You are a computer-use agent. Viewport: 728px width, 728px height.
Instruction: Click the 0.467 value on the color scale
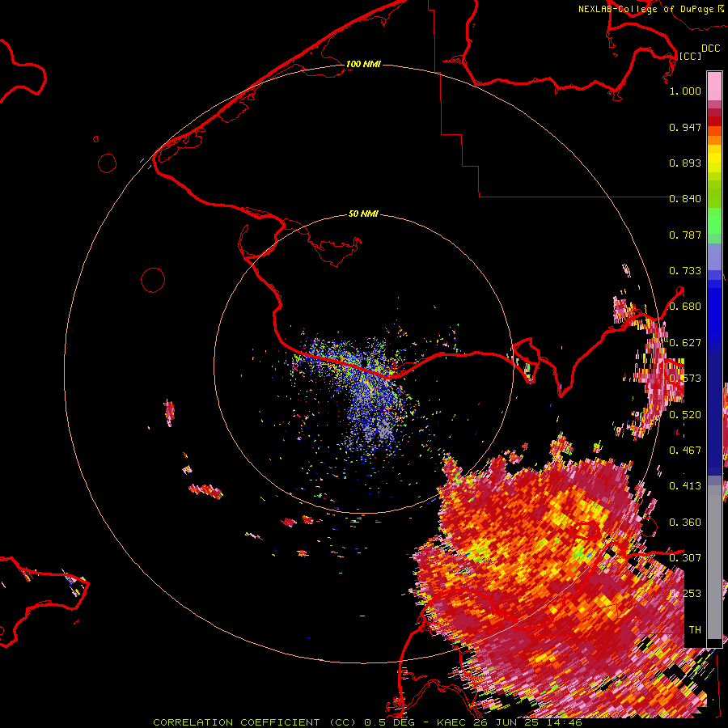coord(685,451)
